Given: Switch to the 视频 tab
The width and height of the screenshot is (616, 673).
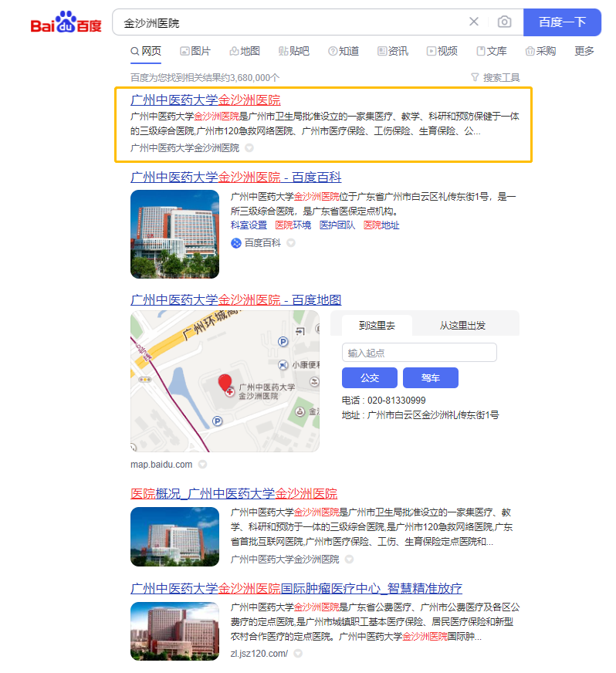Looking at the screenshot, I should (x=442, y=51).
